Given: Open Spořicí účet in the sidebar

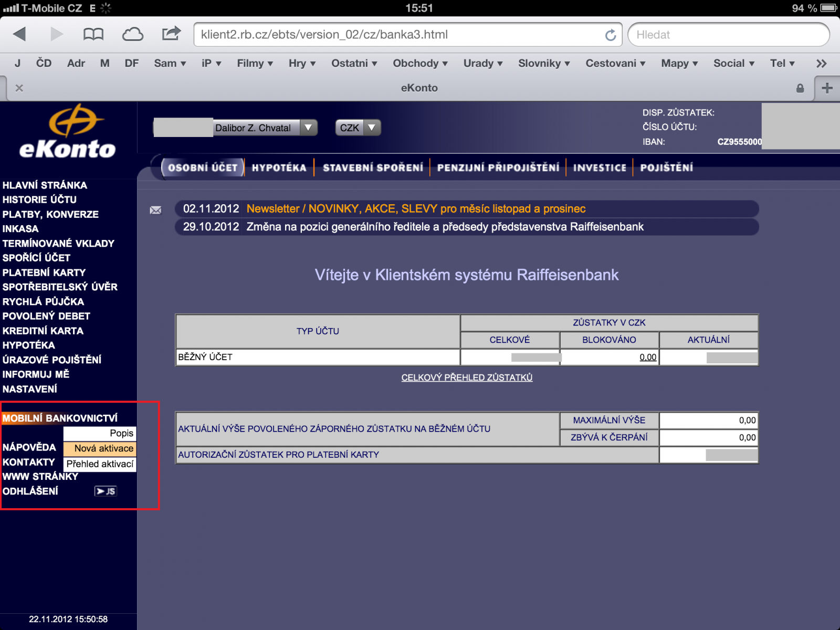Looking at the screenshot, I should pos(36,258).
